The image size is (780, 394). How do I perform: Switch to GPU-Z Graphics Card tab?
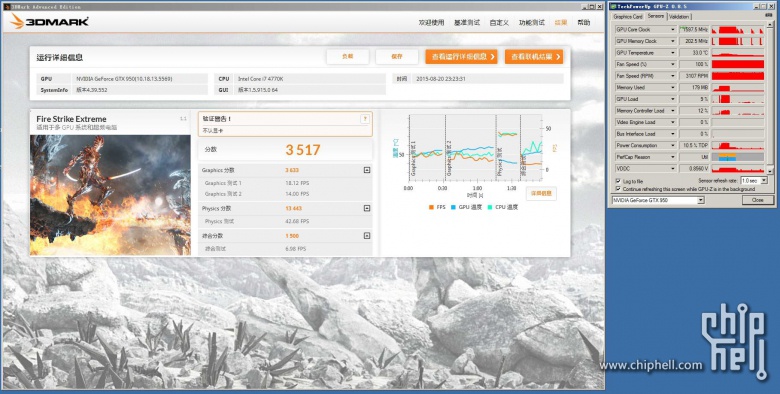click(628, 17)
